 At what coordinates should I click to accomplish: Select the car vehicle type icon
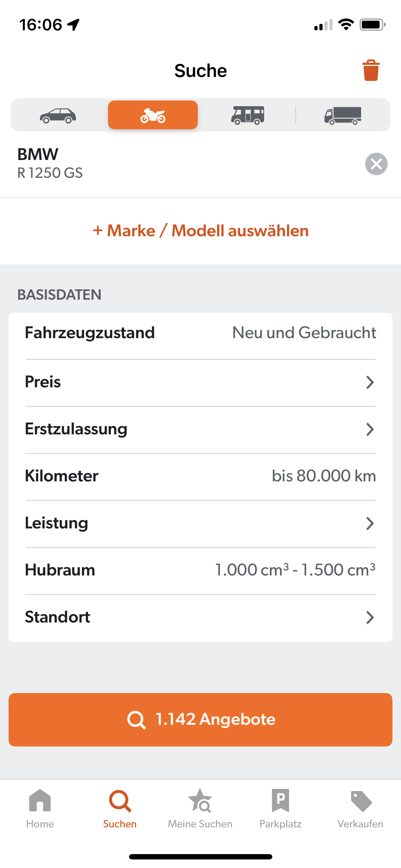tap(58, 115)
